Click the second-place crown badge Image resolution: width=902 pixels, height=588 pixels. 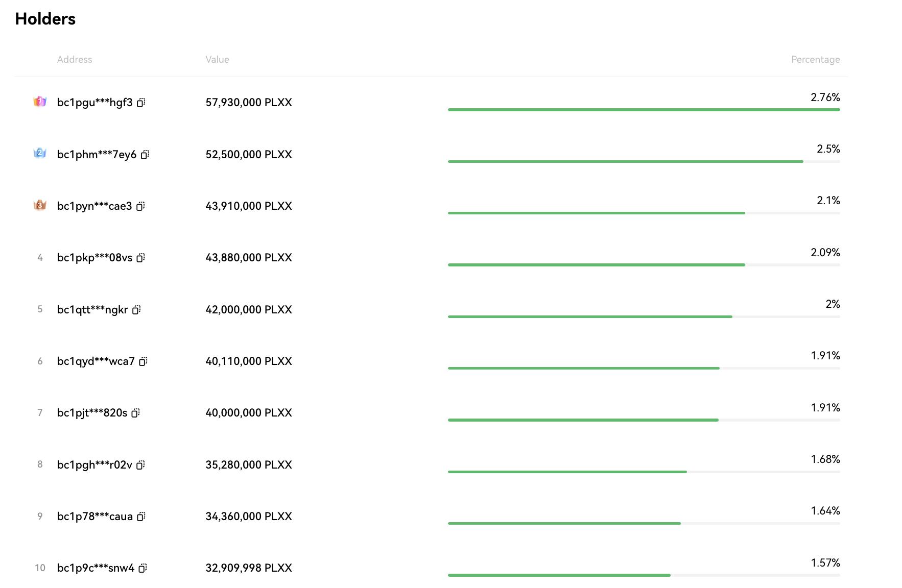(x=40, y=153)
